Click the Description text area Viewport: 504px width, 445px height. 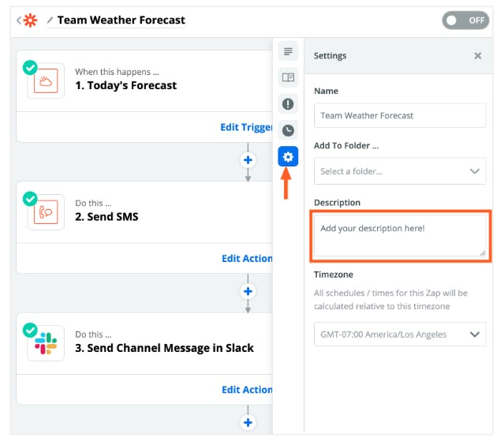tap(400, 236)
